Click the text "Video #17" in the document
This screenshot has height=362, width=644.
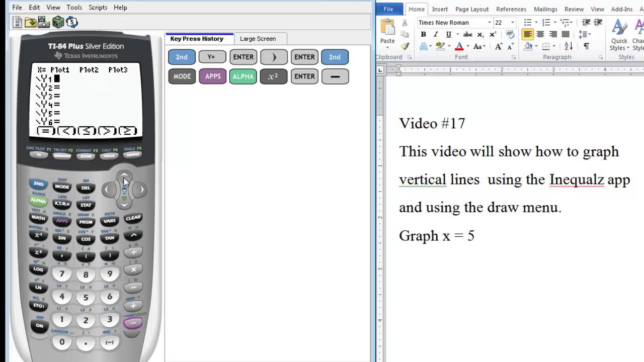(x=432, y=123)
